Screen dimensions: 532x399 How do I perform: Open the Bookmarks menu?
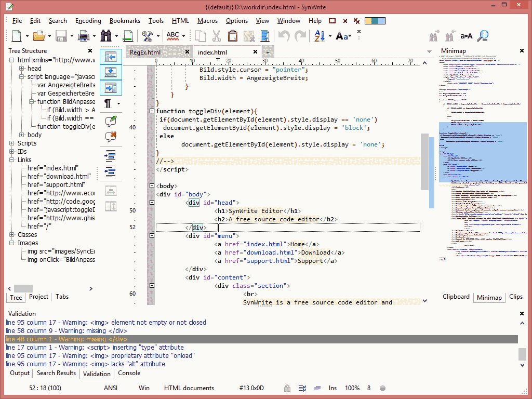(x=125, y=21)
